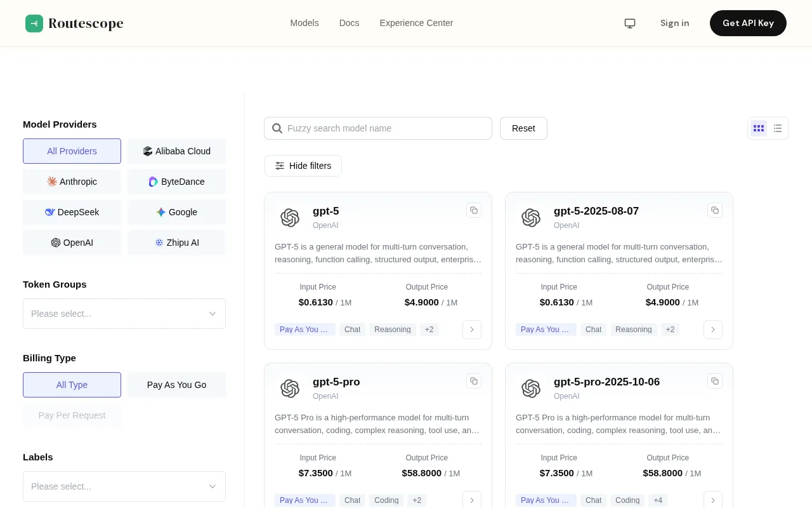Copy the gpt-5-2025-08-07 model name
The height and width of the screenshot is (508, 812).
coord(715,210)
